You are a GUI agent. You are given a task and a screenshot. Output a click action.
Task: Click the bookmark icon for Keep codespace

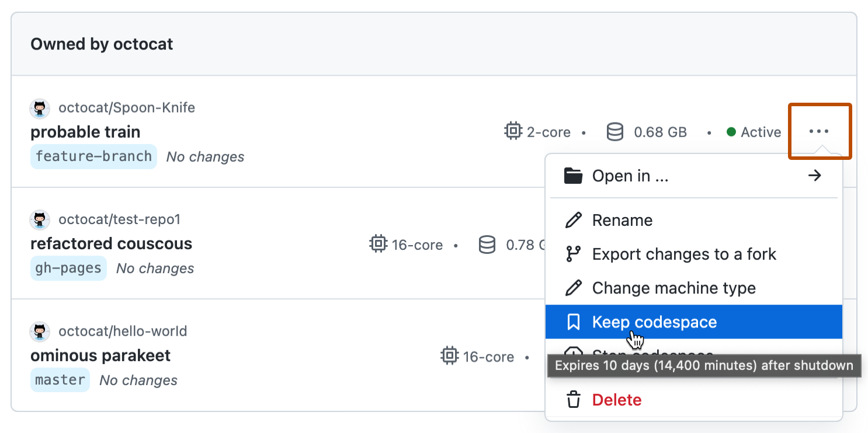(574, 322)
